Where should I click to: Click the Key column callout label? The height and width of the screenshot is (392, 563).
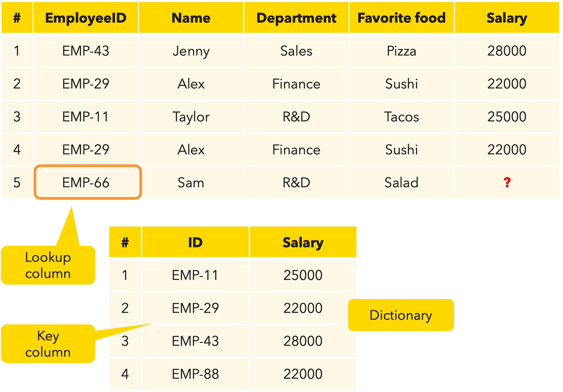48,344
